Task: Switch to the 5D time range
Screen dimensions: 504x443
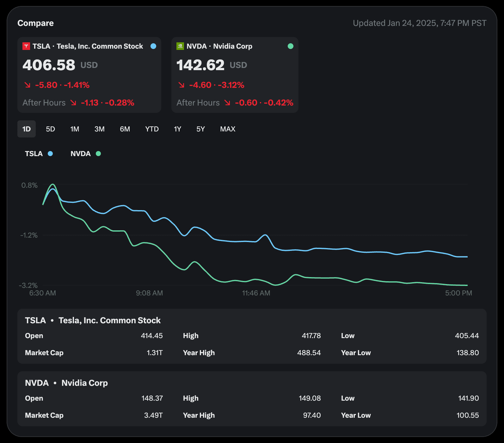Action: coord(51,129)
